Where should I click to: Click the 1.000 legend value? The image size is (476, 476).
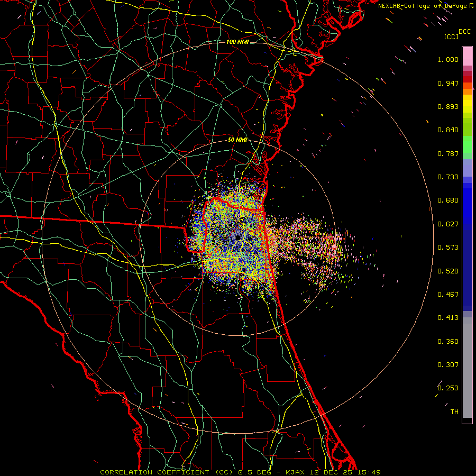coord(448,59)
